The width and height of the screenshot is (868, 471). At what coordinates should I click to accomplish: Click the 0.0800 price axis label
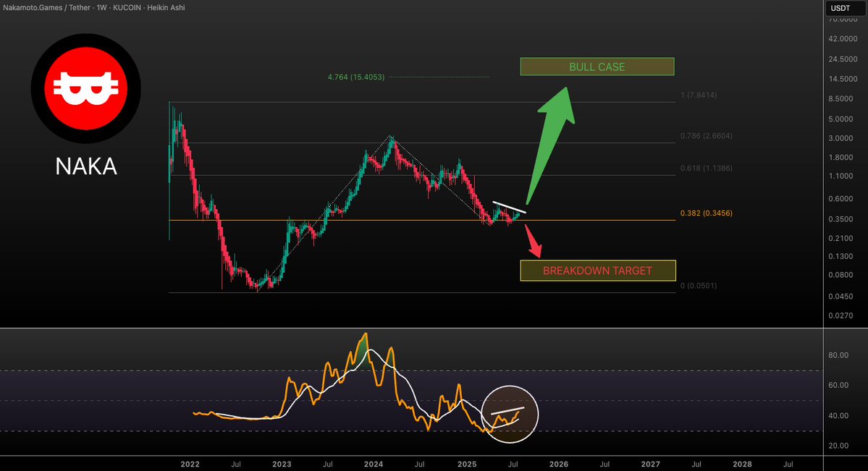point(841,275)
